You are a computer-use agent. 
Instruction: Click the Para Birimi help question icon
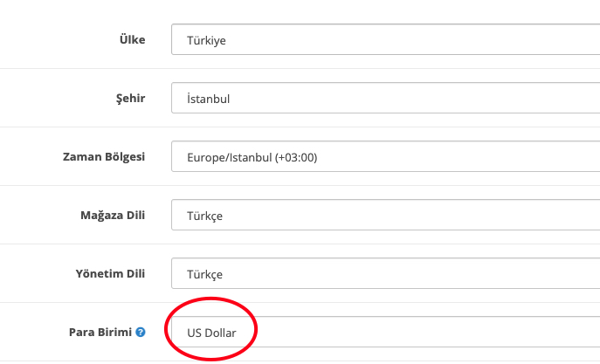(x=141, y=332)
